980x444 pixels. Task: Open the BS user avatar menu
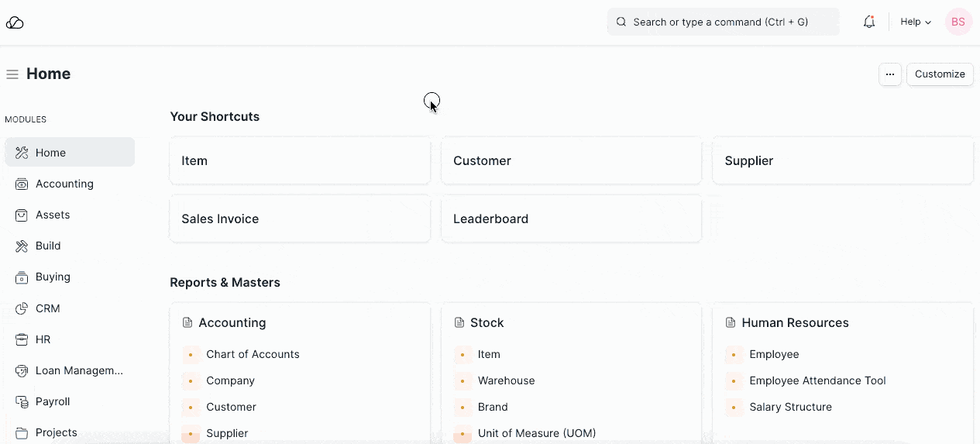958,22
